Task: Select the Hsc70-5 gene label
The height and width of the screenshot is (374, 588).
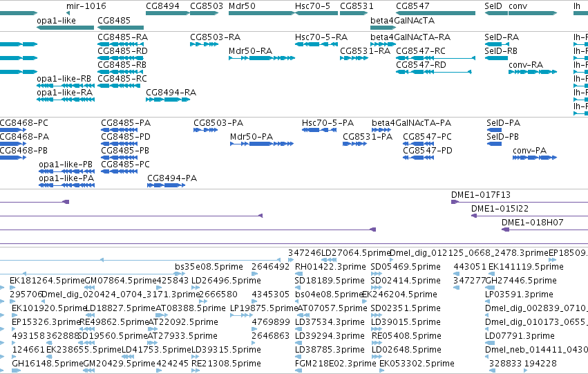Action: 313,6
